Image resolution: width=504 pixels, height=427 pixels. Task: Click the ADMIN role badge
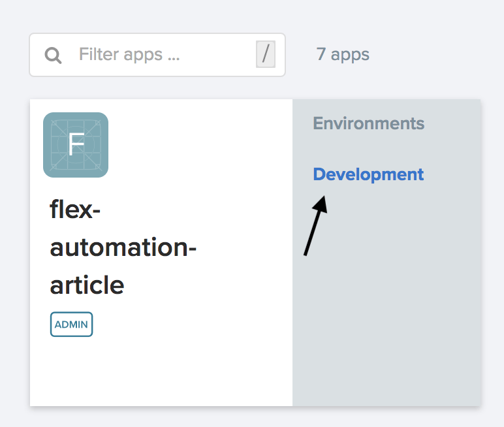point(71,324)
